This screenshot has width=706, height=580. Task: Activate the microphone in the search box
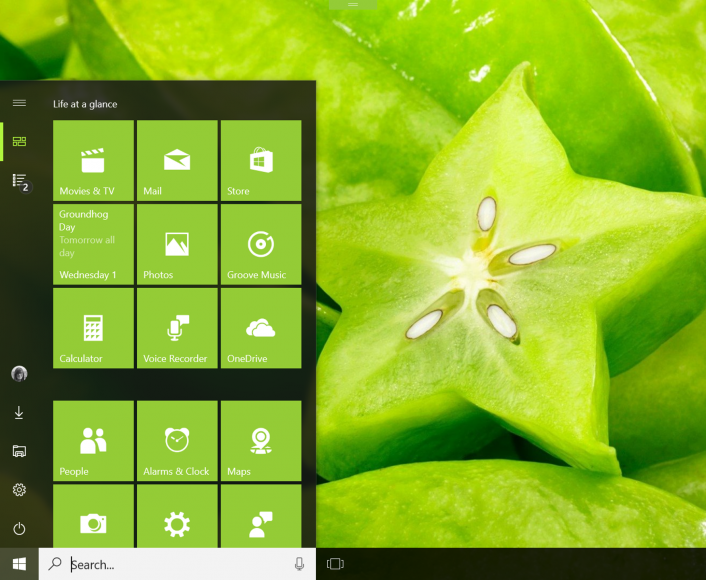click(299, 565)
